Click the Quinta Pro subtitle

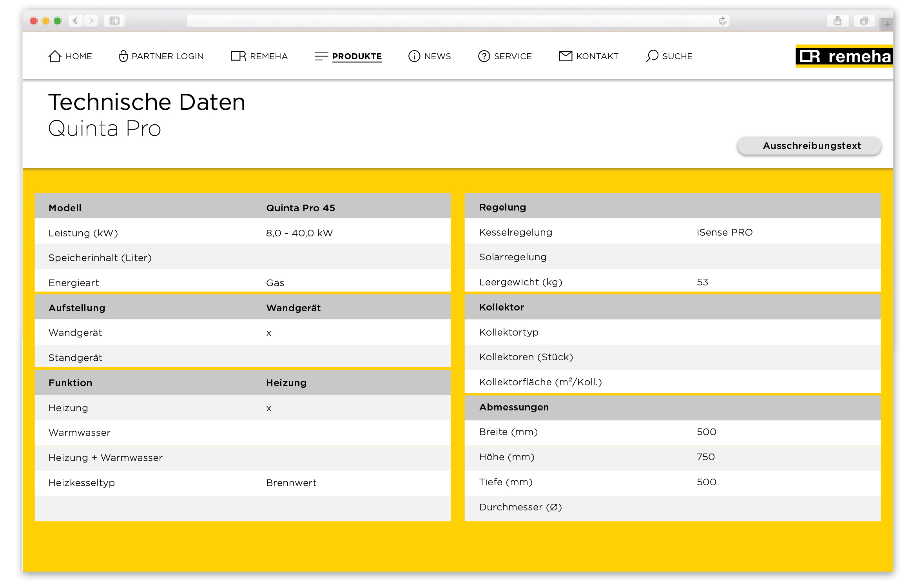coord(105,129)
